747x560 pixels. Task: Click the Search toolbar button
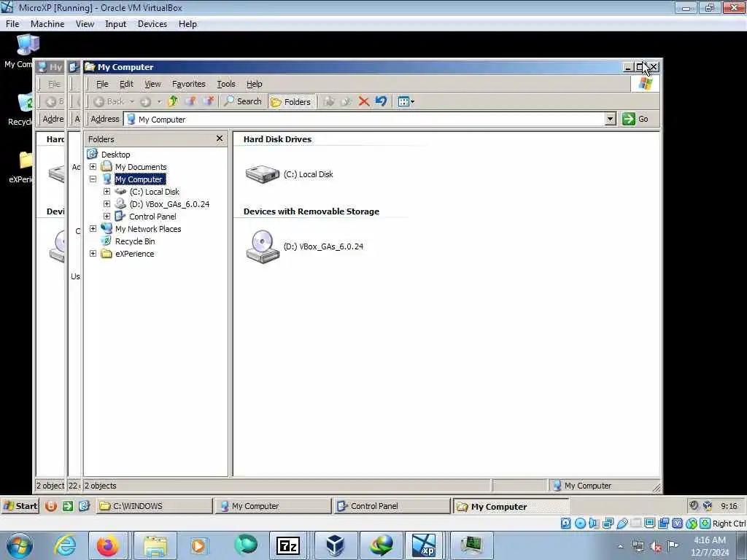(243, 101)
